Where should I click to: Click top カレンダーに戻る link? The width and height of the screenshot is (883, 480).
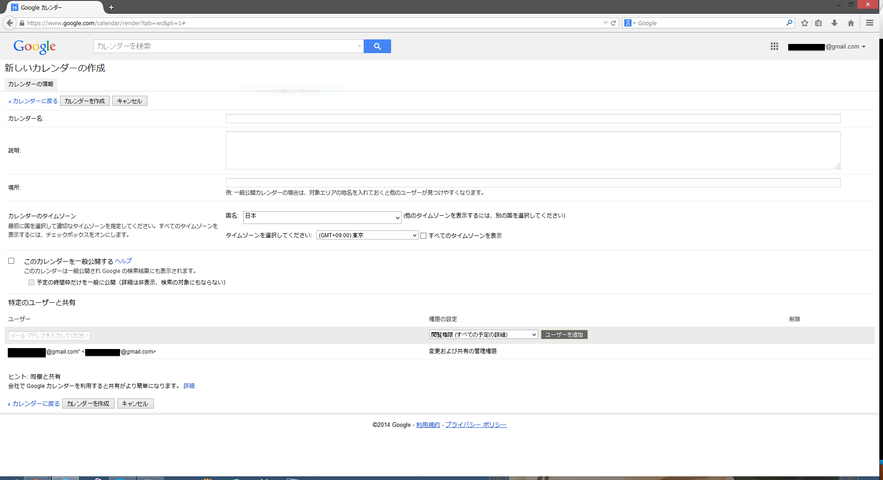pos(33,101)
